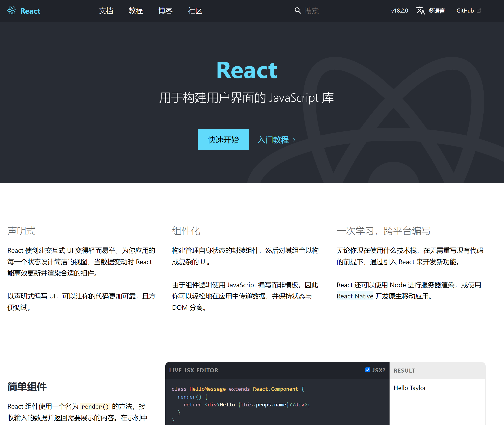Click the 'Hello Taylor' result output
This screenshot has height=425, width=504.
click(x=410, y=388)
